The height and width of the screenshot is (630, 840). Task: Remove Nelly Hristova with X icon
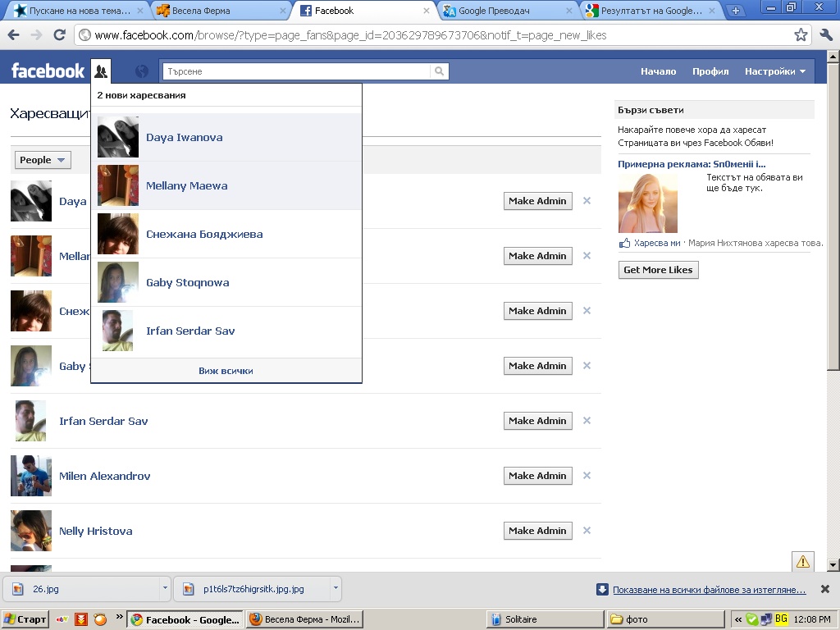(x=587, y=531)
